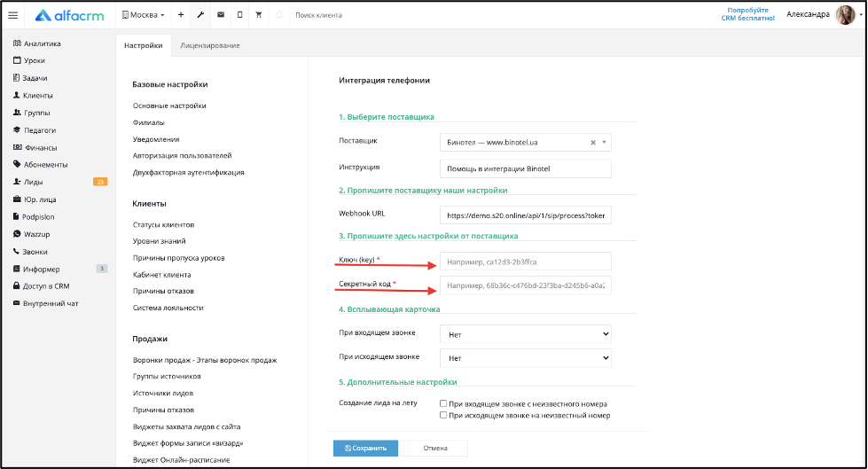Click the Поиск клиента search field
Viewport: 868px width, 469px height.
(x=319, y=15)
